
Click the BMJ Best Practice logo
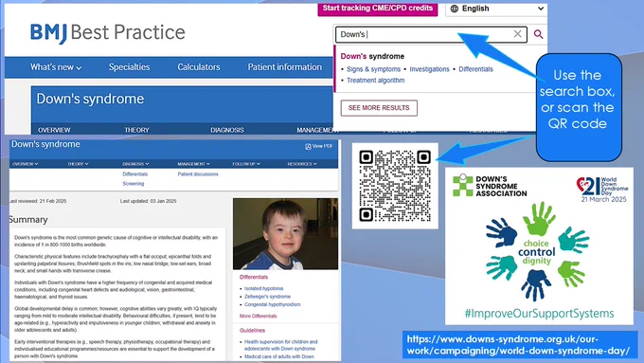click(108, 33)
